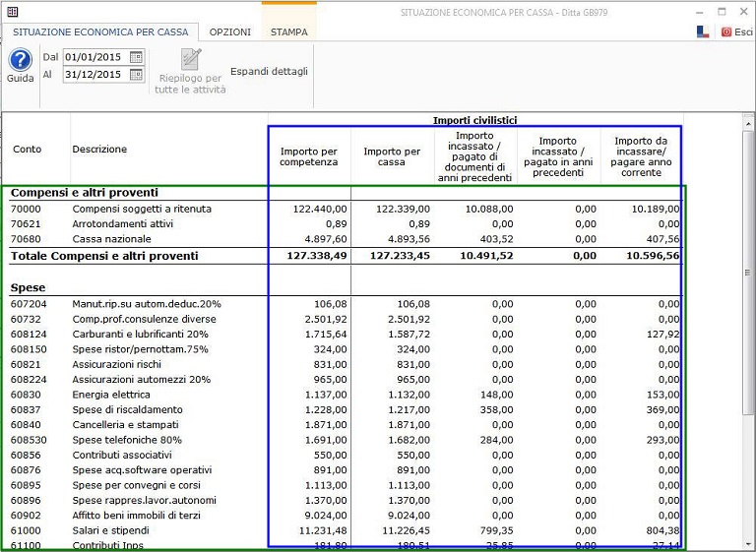Click Riepilogo per tutte le attività icon
756x552 pixels.
pos(191,59)
